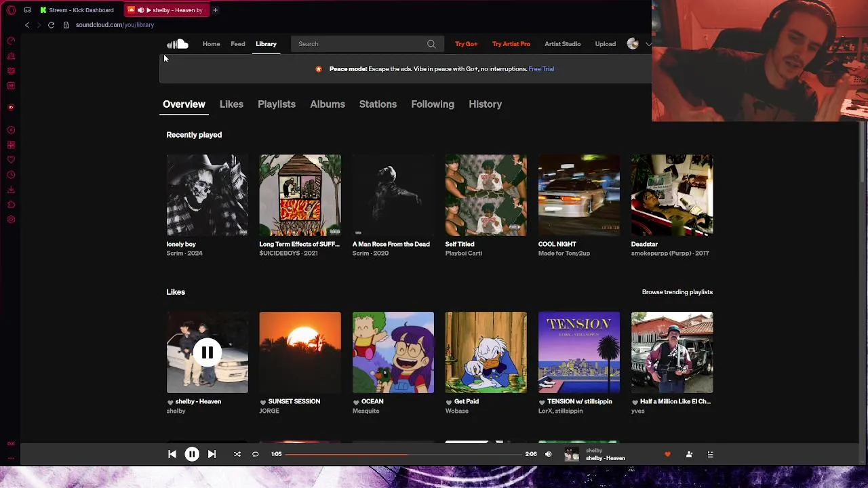Viewport: 868px width, 488px height.
Task: Click the "OCEAN" track title
Action: [x=372, y=402]
